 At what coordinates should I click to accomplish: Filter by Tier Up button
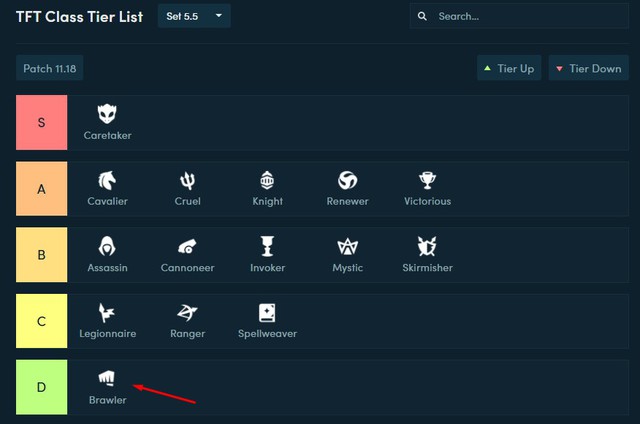508,69
